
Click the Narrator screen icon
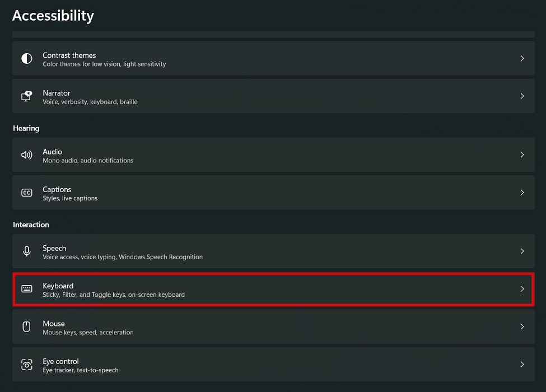point(26,96)
